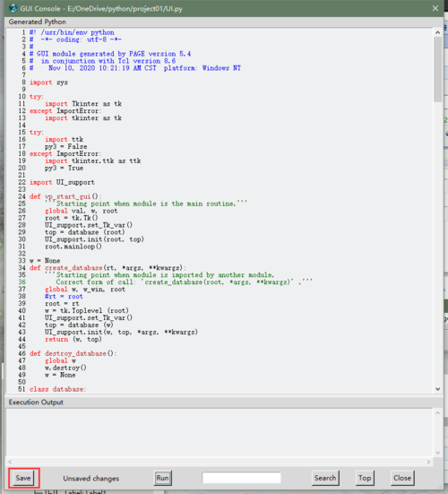Click line 'import tkinter.ttk as ttk'
This screenshot has height=494, width=448.
93,160
